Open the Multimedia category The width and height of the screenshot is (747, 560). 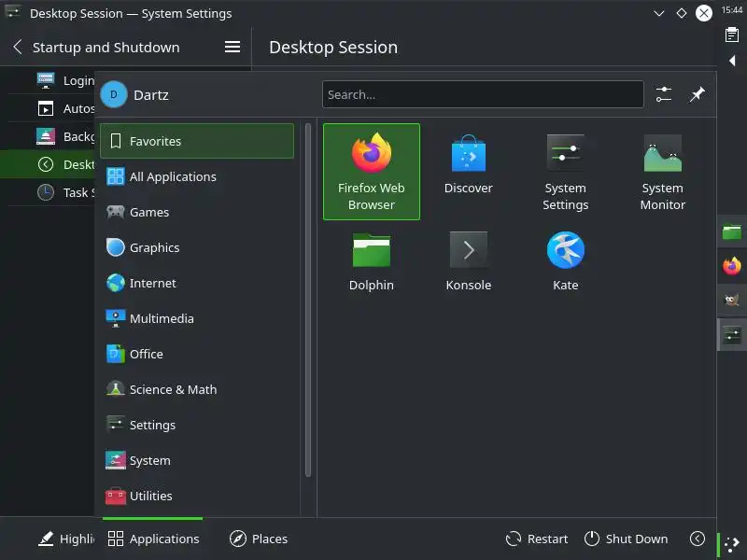pyautogui.click(x=197, y=318)
